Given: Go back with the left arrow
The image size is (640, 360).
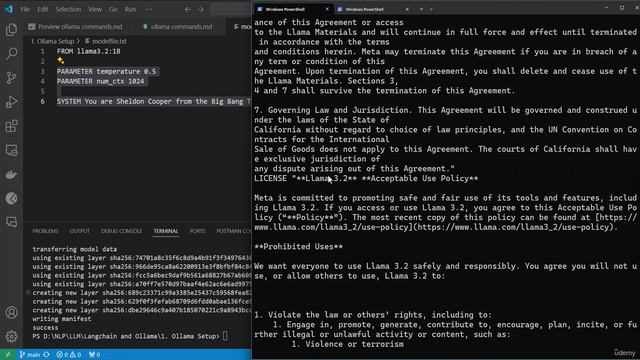Looking at the screenshot, I should coord(187,9).
